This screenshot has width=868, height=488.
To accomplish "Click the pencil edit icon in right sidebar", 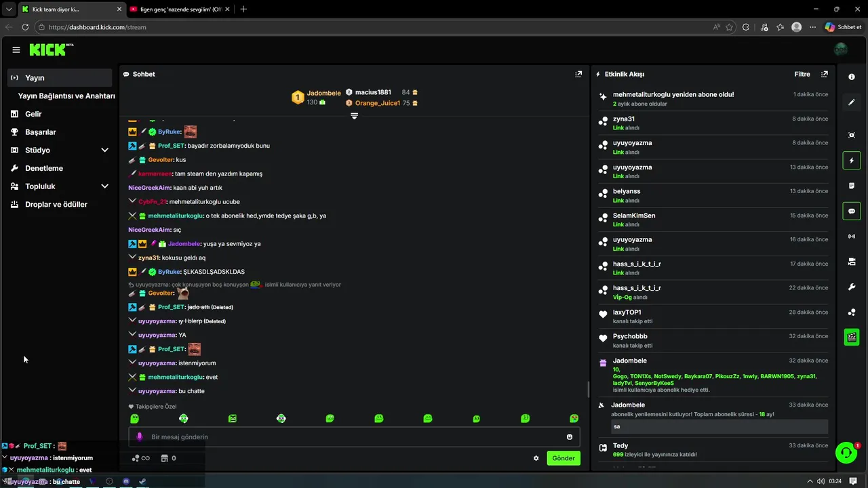I will (852, 102).
